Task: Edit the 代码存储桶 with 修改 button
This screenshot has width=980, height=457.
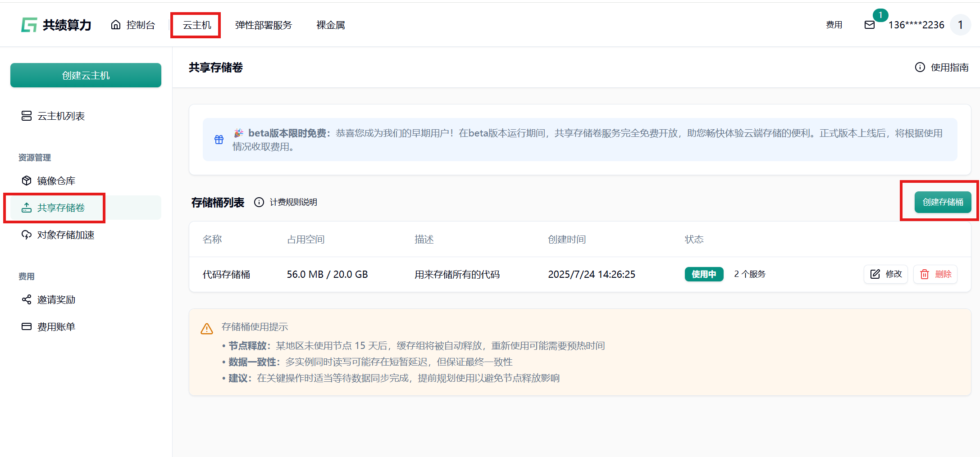Action: [x=885, y=274]
